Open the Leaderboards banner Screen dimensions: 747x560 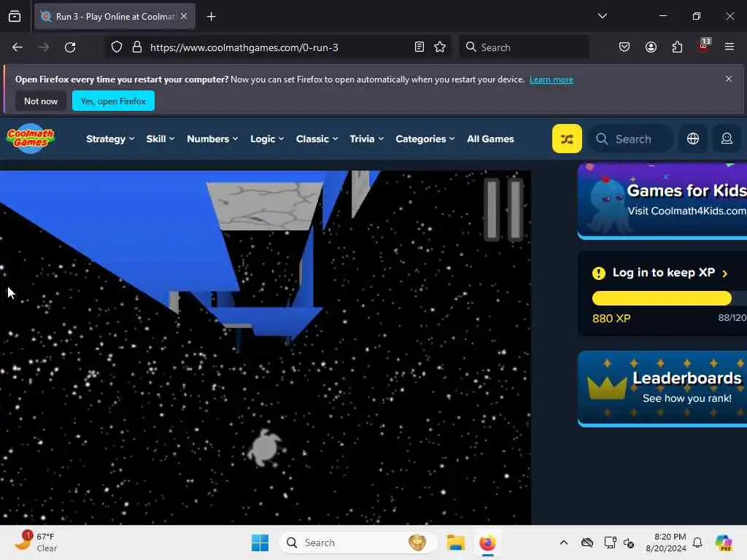click(x=662, y=389)
